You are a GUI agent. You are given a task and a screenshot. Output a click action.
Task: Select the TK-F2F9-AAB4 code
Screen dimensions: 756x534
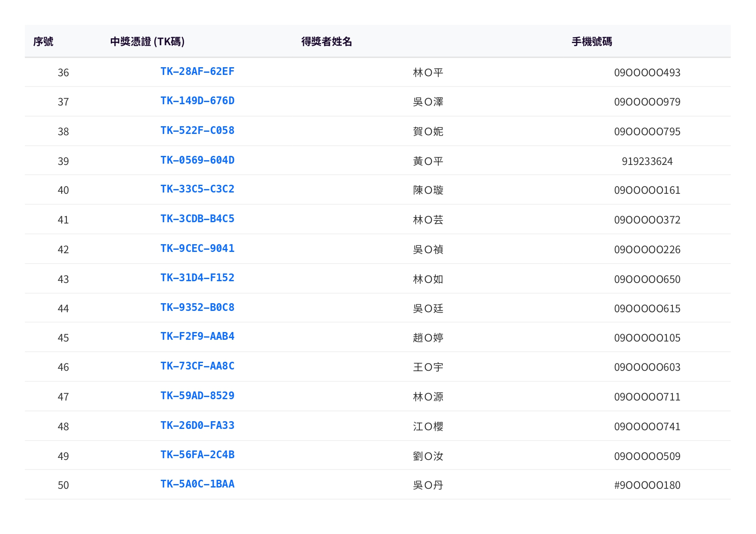coord(197,336)
